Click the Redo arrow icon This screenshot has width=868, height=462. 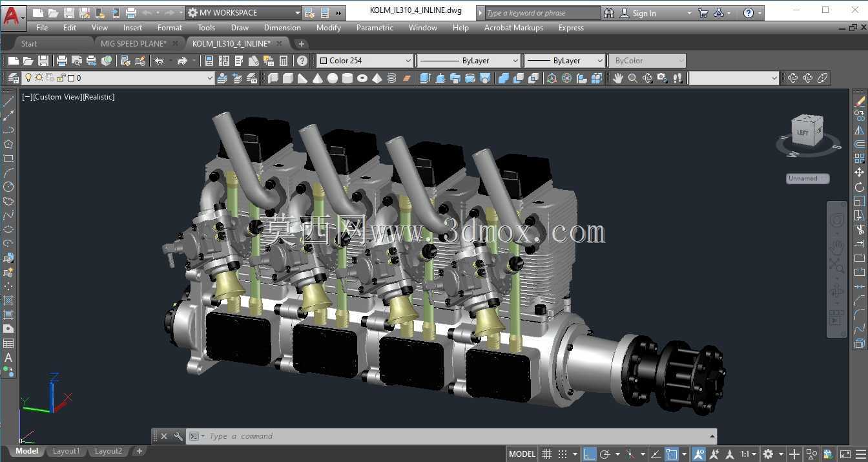182,61
